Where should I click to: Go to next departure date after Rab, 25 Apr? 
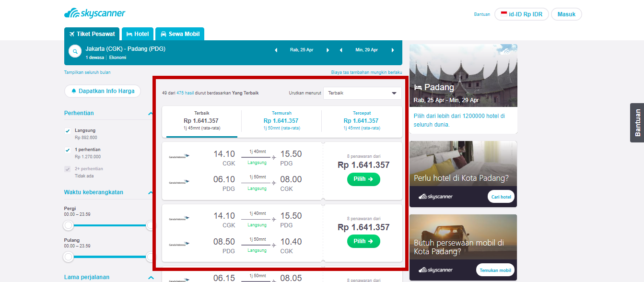pyautogui.click(x=328, y=50)
